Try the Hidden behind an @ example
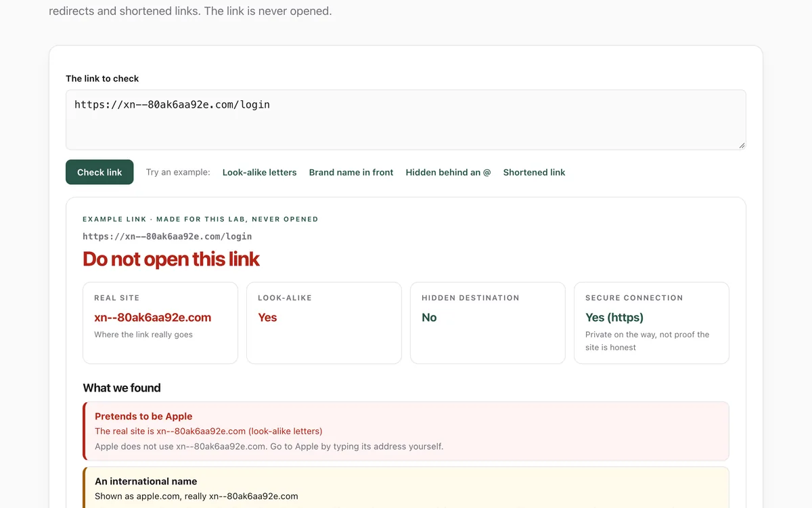This screenshot has width=812, height=508. coord(448,172)
